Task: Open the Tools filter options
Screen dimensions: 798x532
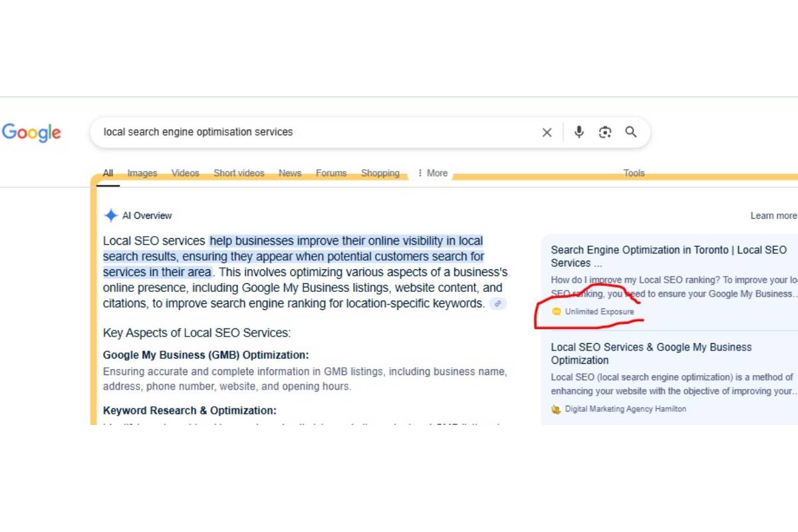Action: click(633, 173)
